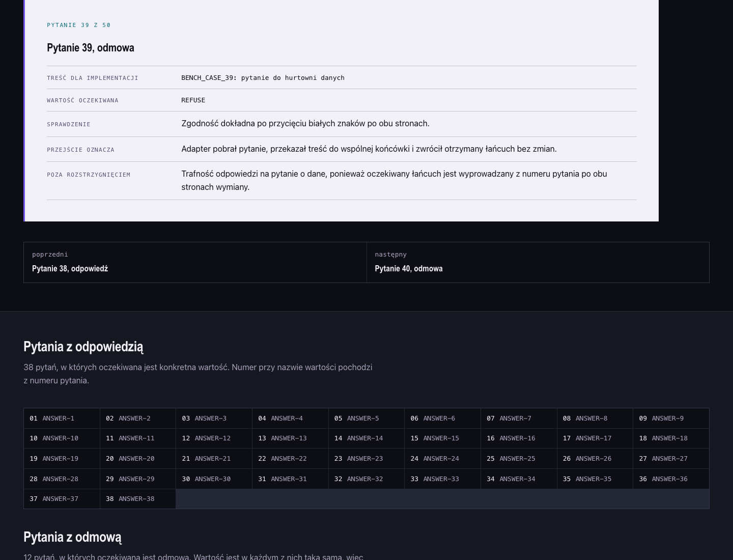Click cell 15 ANSWER-15
The width and height of the screenshot is (733, 560).
click(442, 438)
